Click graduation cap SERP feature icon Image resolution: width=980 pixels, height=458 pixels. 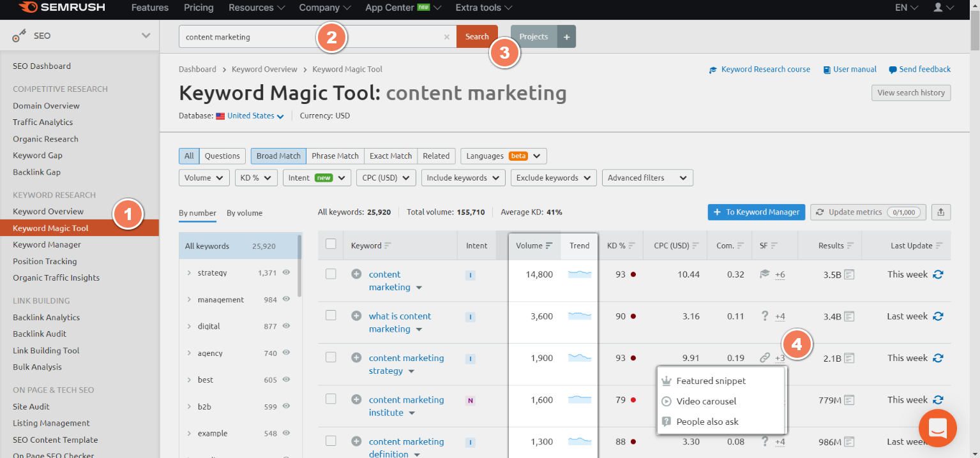pyautogui.click(x=764, y=274)
